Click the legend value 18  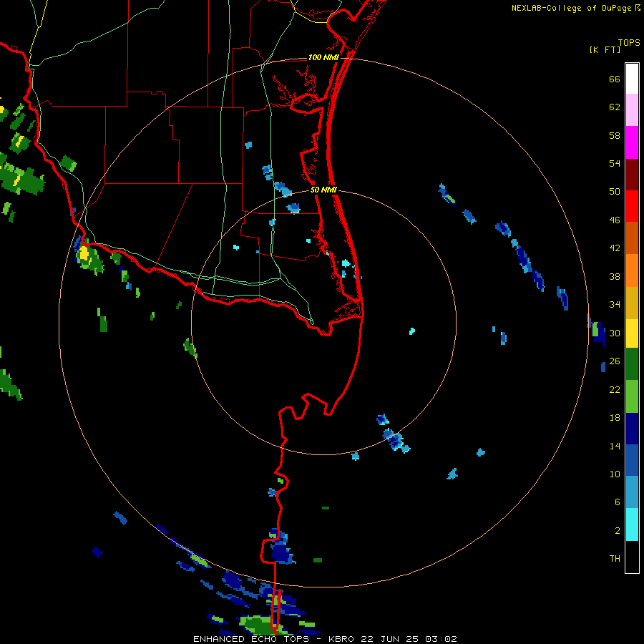[x=615, y=418]
